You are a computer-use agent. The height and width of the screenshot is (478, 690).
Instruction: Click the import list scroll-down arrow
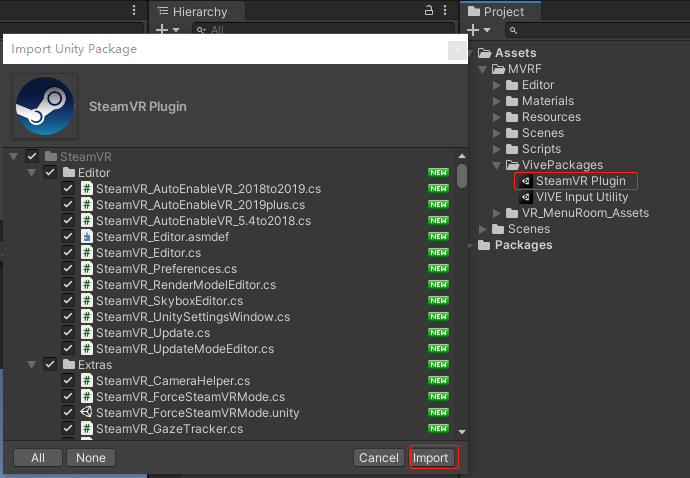(x=462, y=432)
